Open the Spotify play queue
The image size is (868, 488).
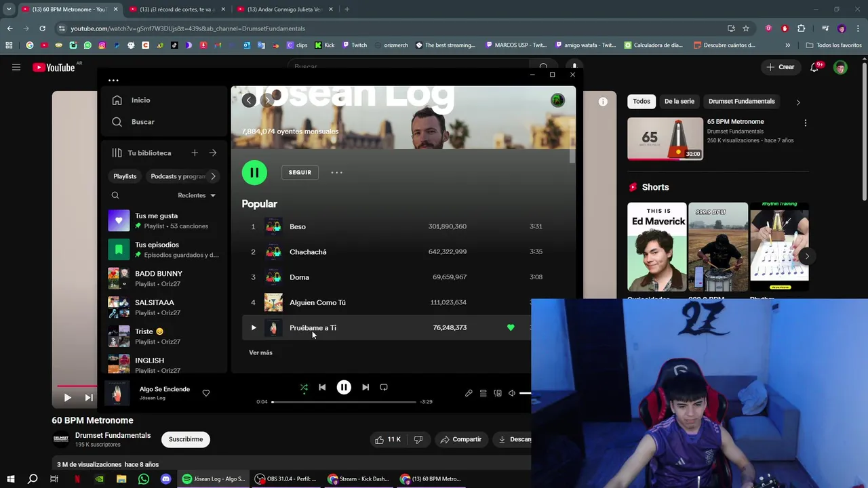click(483, 393)
